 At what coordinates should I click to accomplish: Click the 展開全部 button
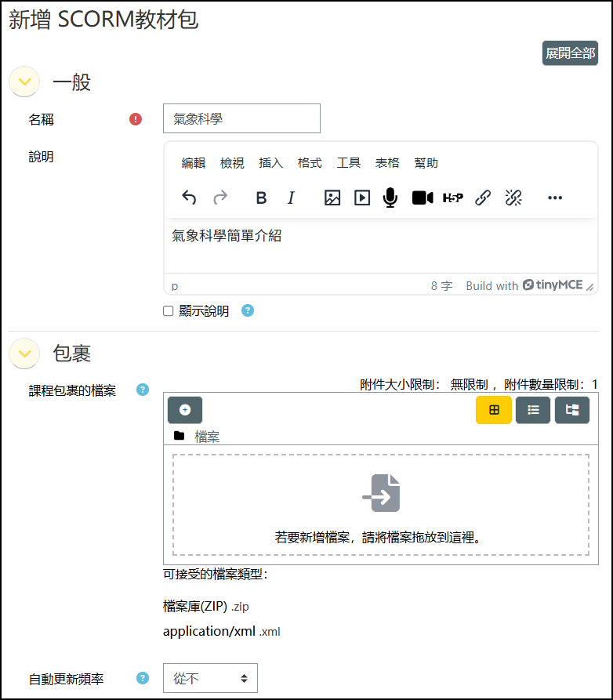(570, 53)
